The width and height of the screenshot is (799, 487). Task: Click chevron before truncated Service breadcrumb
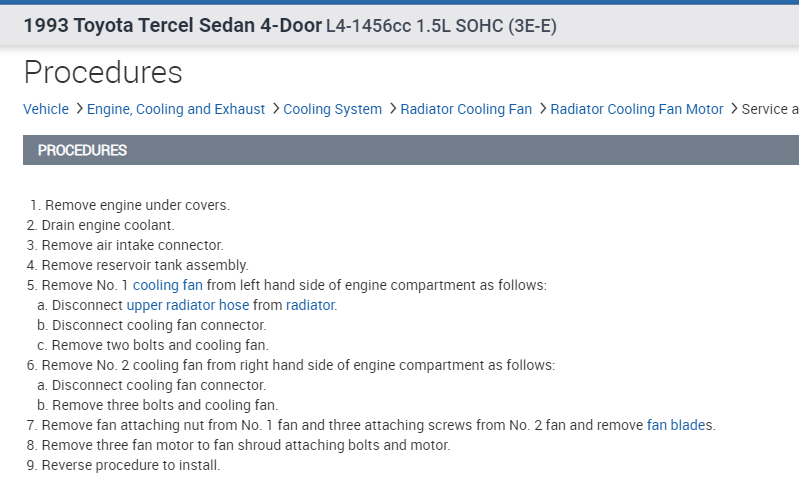[x=733, y=109]
